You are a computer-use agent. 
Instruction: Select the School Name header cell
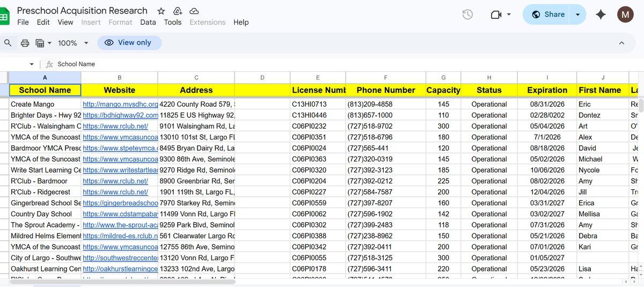point(45,90)
